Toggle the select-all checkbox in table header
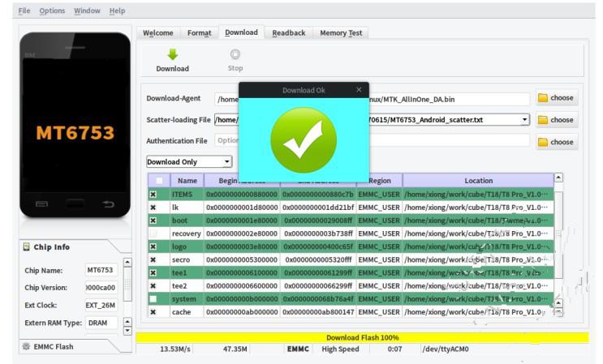Image resolution: width=603 pixels, height=364 pixels. 159,181
